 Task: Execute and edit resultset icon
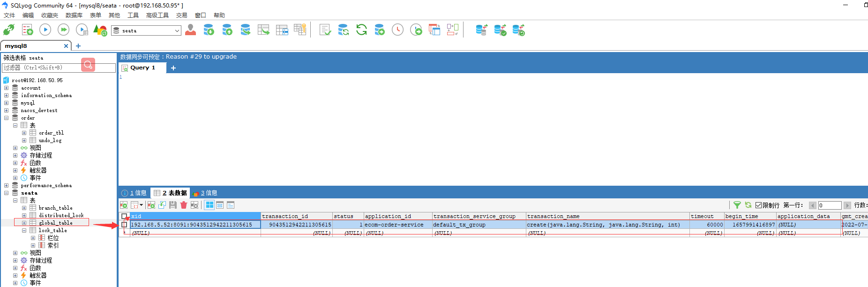click(x=82, y=30)
